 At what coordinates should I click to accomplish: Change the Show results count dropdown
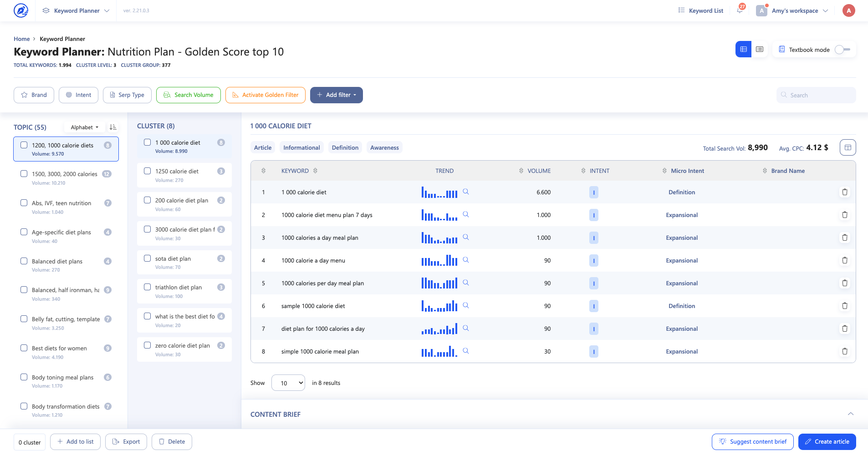tap(288, 383)
